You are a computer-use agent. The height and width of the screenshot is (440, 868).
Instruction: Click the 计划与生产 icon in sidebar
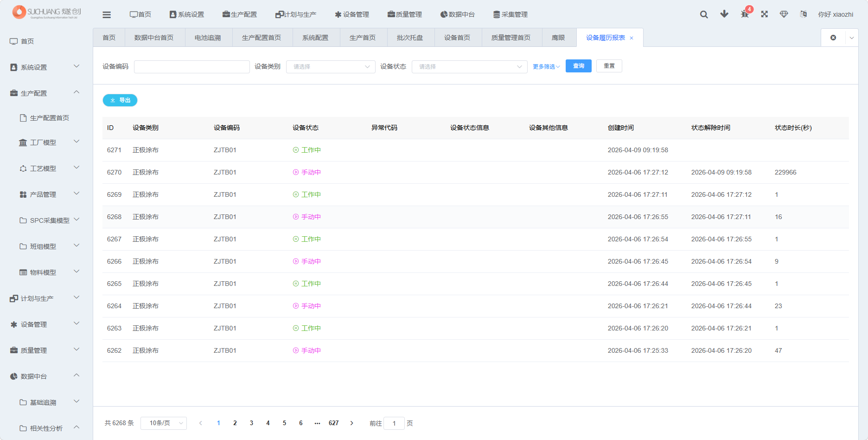click(14, 298)
